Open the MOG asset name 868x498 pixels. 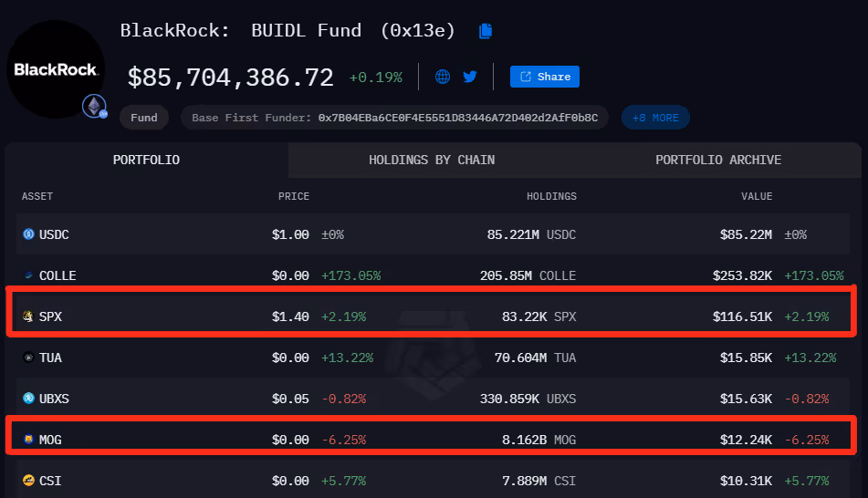coord(50,440)
